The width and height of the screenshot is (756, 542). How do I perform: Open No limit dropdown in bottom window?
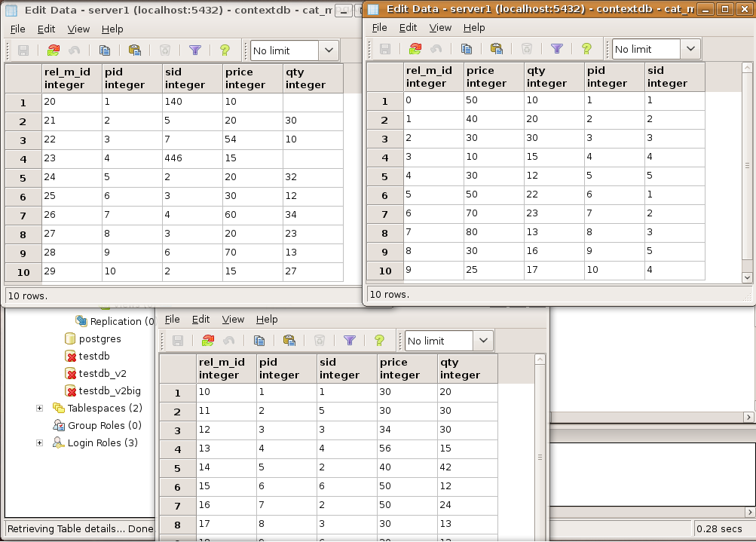tap(483, 341)
